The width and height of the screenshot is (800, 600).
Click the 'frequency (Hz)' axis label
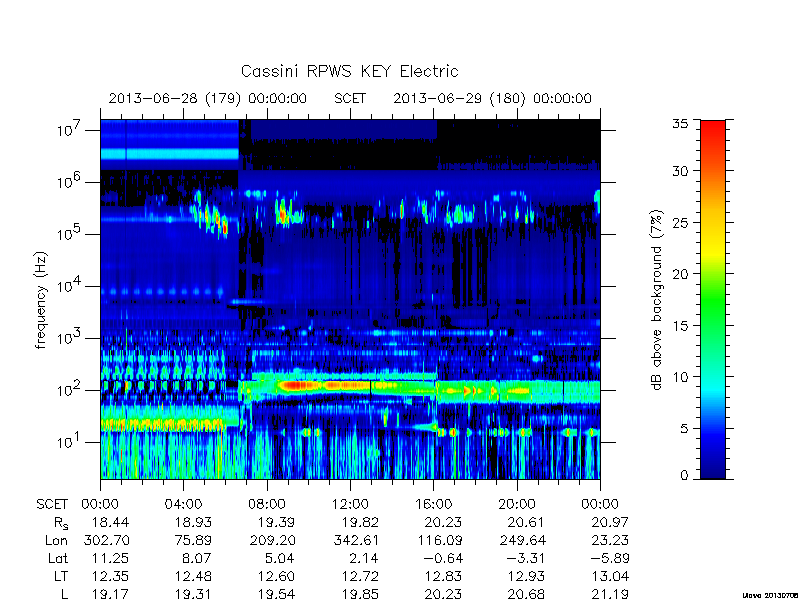click(41, 300)
